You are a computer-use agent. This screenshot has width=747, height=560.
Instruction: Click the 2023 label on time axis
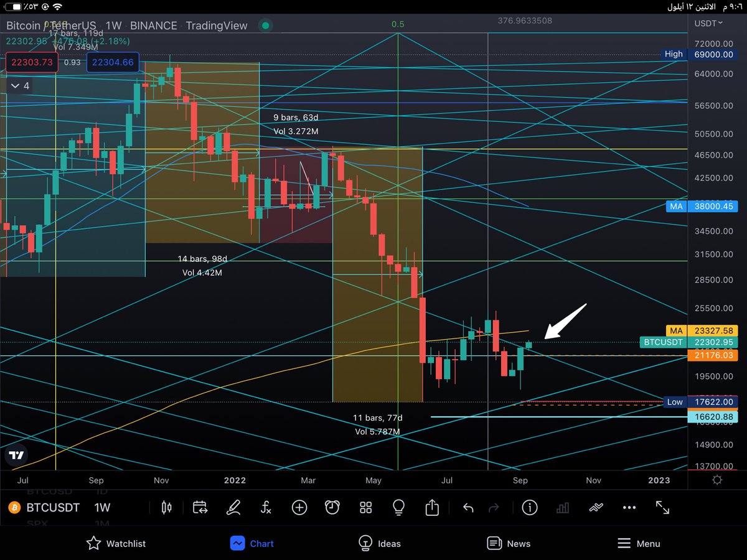(659, 480)
